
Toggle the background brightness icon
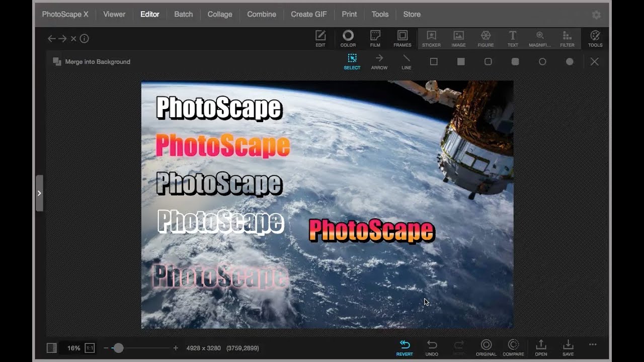tap(51, 348)
